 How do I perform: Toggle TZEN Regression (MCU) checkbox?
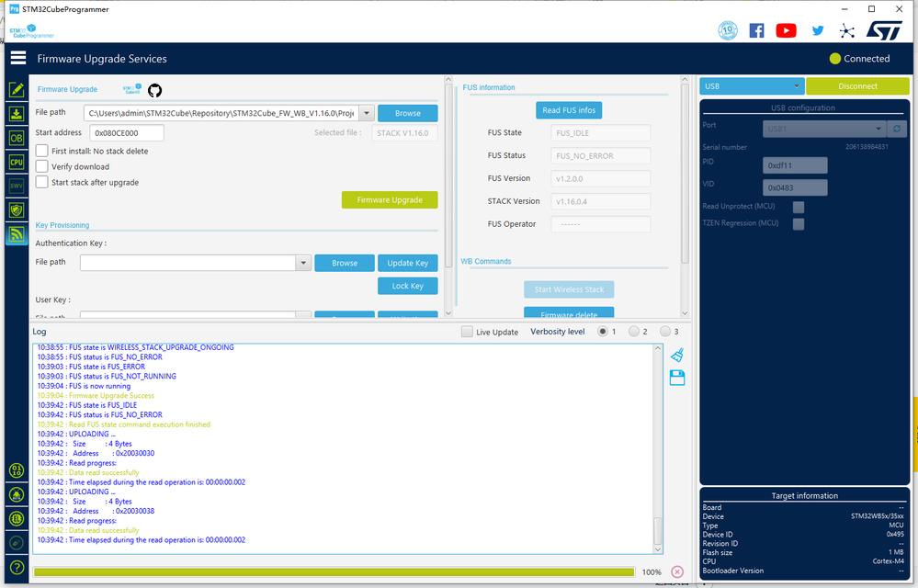click(x=798, y=223)
